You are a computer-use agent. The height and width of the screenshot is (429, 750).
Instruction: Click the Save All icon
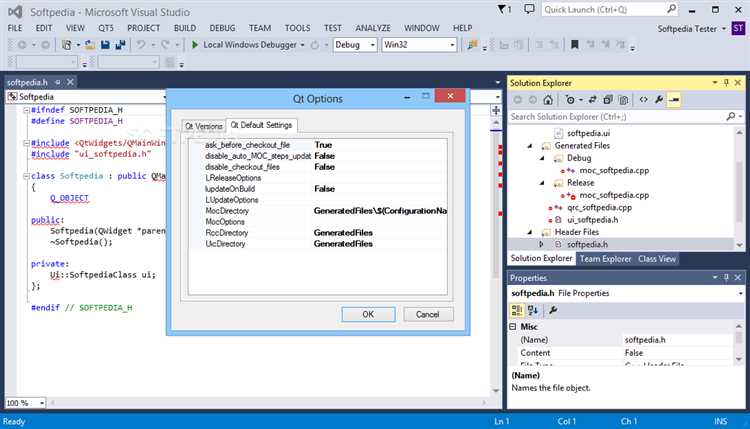coord(120,44)
